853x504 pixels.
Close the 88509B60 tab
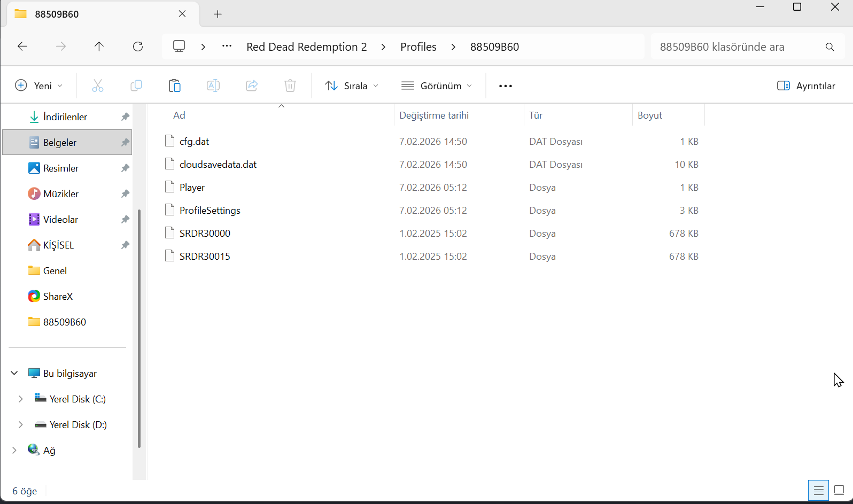(x=182, y=14)
